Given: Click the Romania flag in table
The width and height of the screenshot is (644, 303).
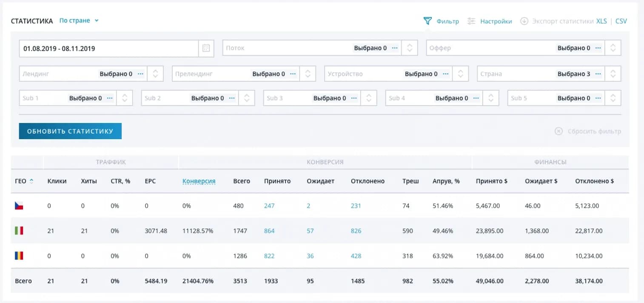Looking at the screenshot, I should (19, 256).
